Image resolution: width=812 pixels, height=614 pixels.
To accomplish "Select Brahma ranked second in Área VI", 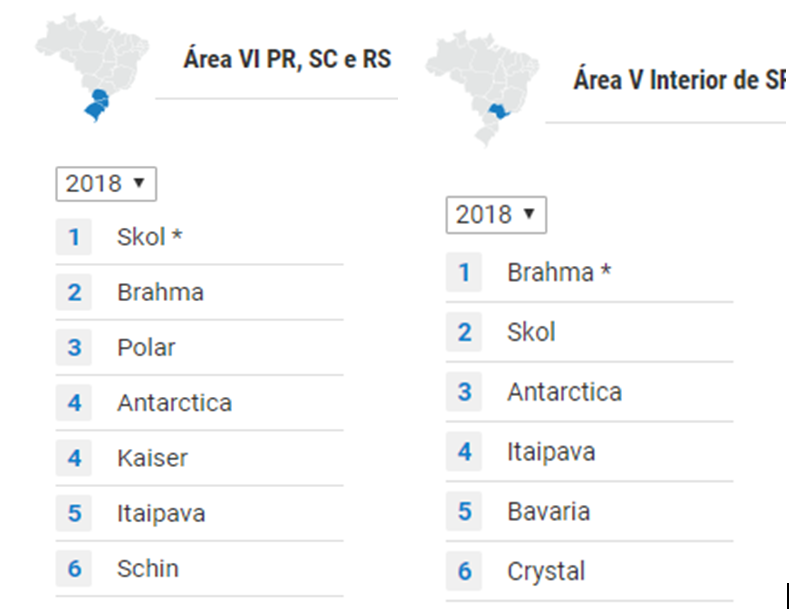I will point(161,293).
